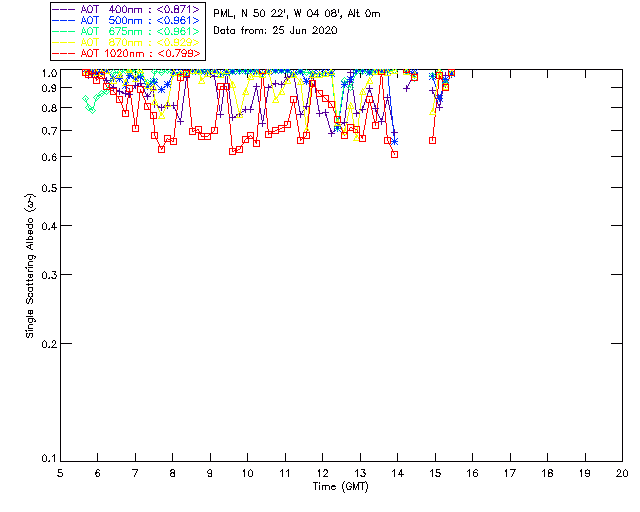The width and height of the screenshot is (640, 512).
Task: Click the x-axis tick label 16
Action: [x=472, y=473]
